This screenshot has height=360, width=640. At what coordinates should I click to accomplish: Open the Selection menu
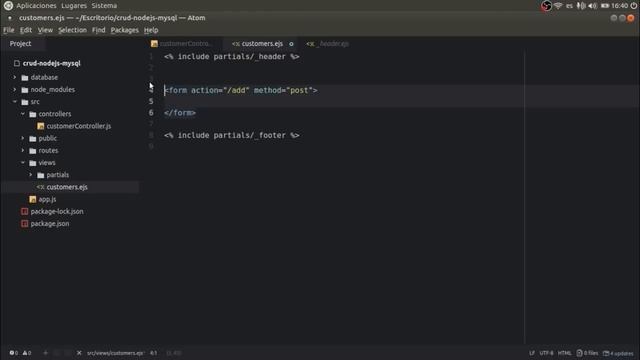72,30
